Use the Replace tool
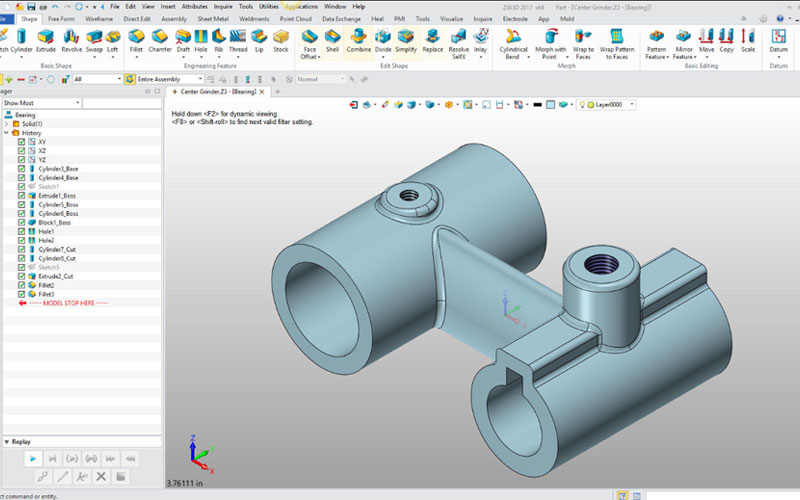Screen dimensions: 800x500 point(433,41)
